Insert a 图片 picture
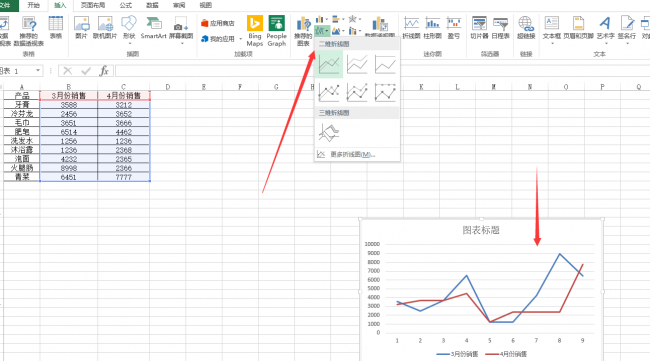Screen dimensions: 650x361 click(81, 27)
